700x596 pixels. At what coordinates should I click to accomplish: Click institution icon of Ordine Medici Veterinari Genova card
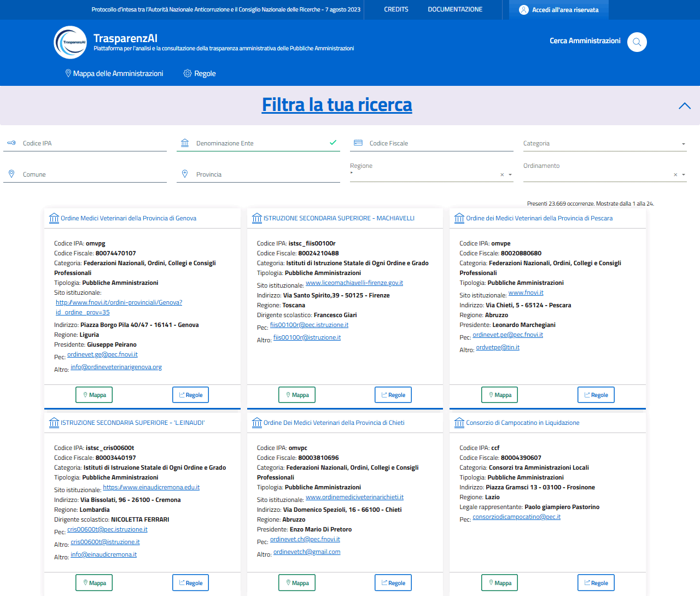[54, 218]
